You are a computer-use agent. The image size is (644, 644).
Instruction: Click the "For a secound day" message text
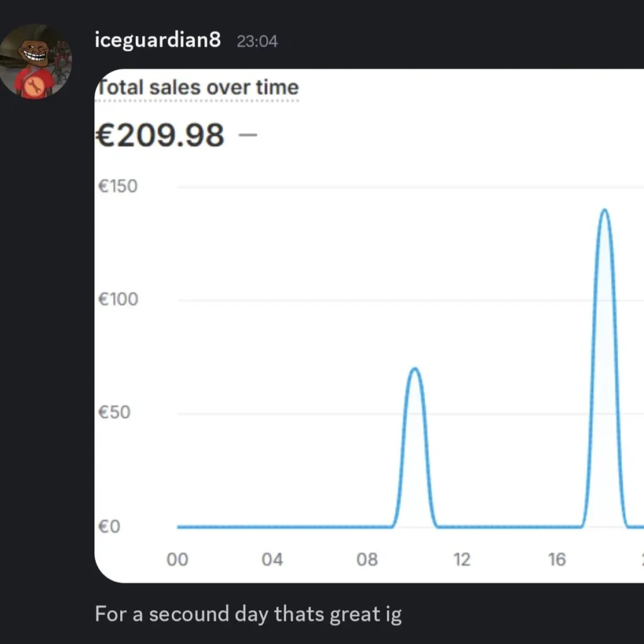248,614
